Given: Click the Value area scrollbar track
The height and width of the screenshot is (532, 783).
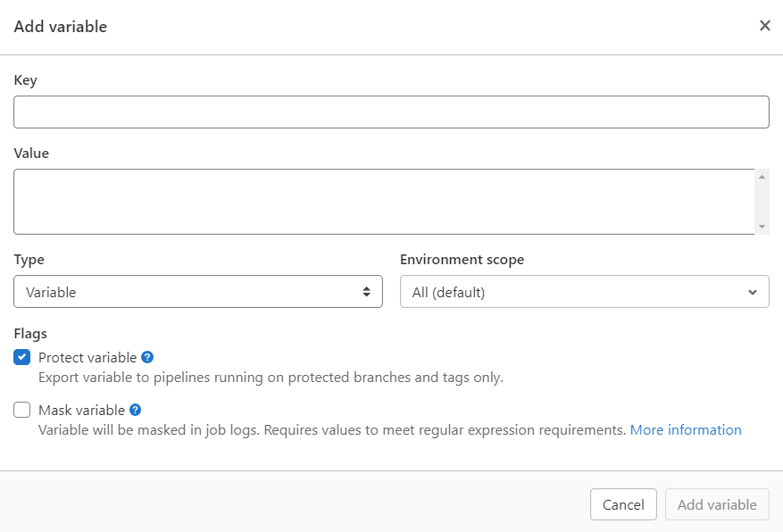Looking at the screenshot, I should pos(762,202).
